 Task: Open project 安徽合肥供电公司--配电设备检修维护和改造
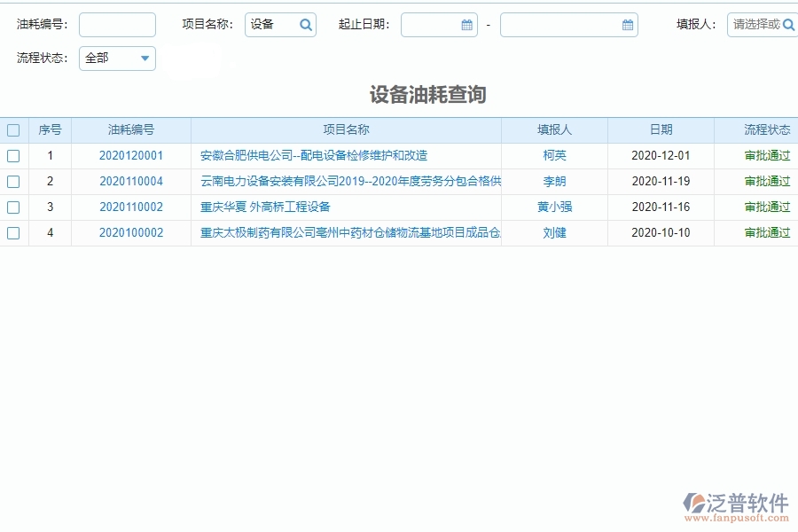(x=311, y=155)
